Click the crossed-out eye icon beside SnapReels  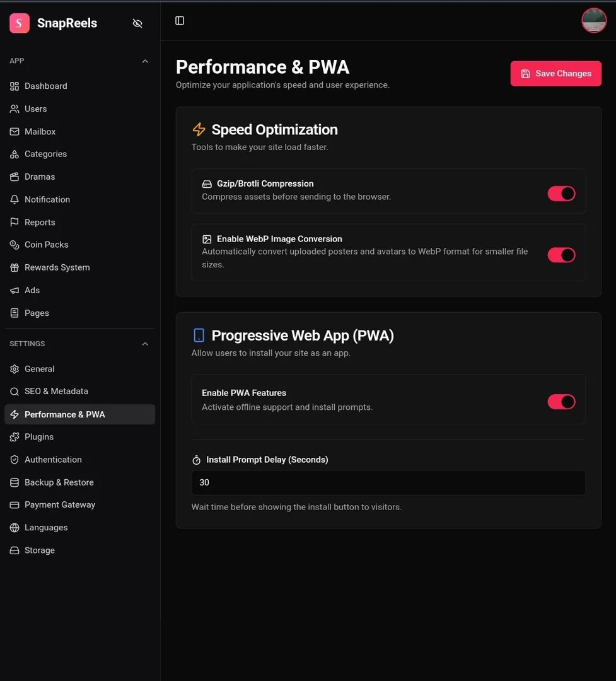[137, 23]
